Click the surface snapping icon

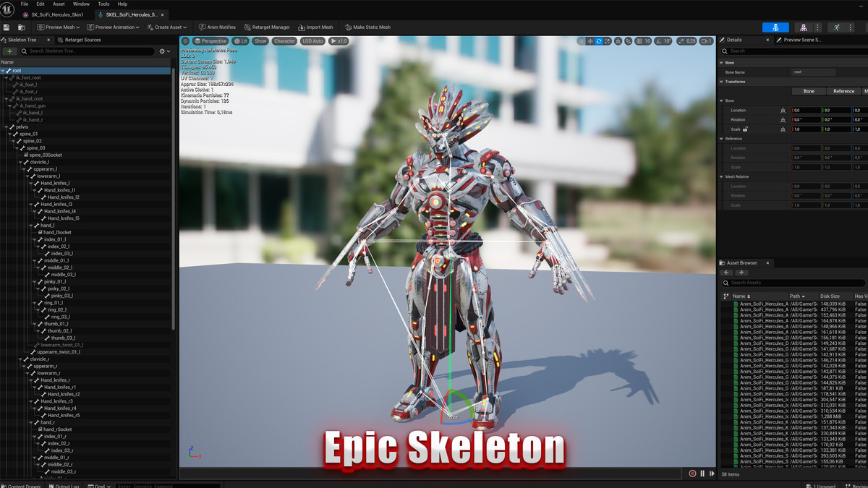pyautogui.click(x=629, y=41)
